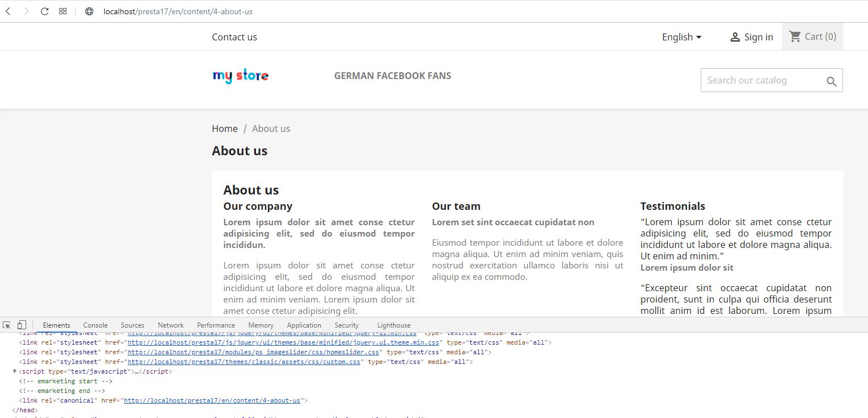Toggle the DevTools device toolbar icon
The height and width of the screenshot is (418, 868).
click(22, 325)
